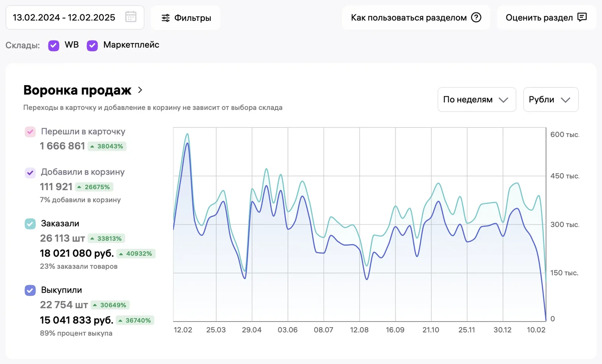Click the Воронка продаж heading
Viewport: 602px width, 364px height.
[77, 90]
